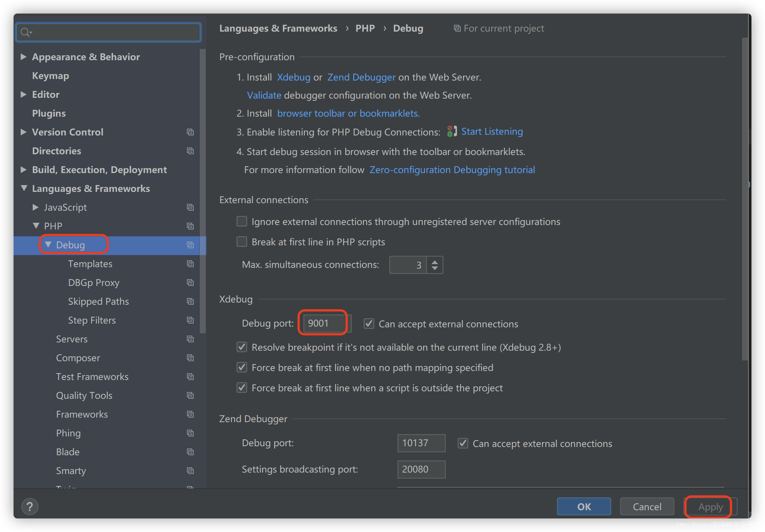The height and width of the screenshot is (532, 765).
Task: Click the Xdebug debug port input field
Action: 322,323
